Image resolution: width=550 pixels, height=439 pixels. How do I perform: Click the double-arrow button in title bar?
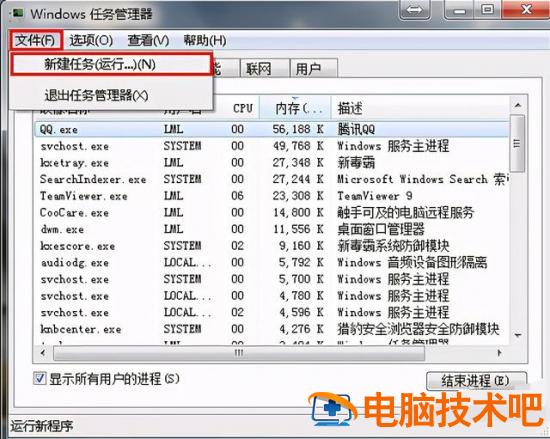click(415, 9)
